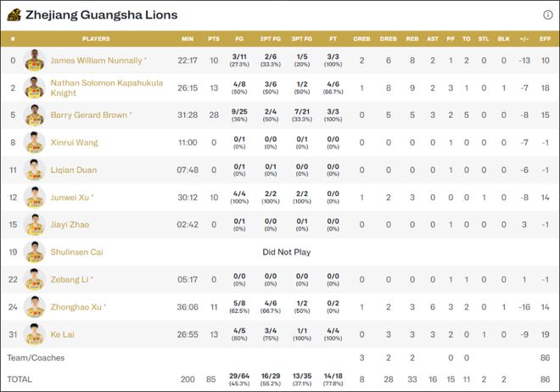The image size is (560, 392).
Task: Open the info icon at top right
Action: [548, 14]
